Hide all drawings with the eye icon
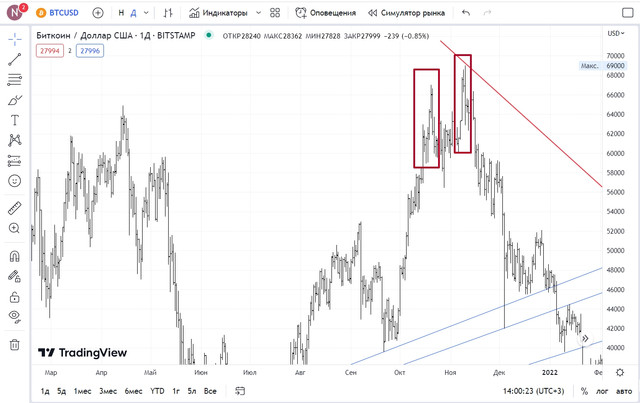The height and width of the screenshot is (403, 640). (15, 316)
